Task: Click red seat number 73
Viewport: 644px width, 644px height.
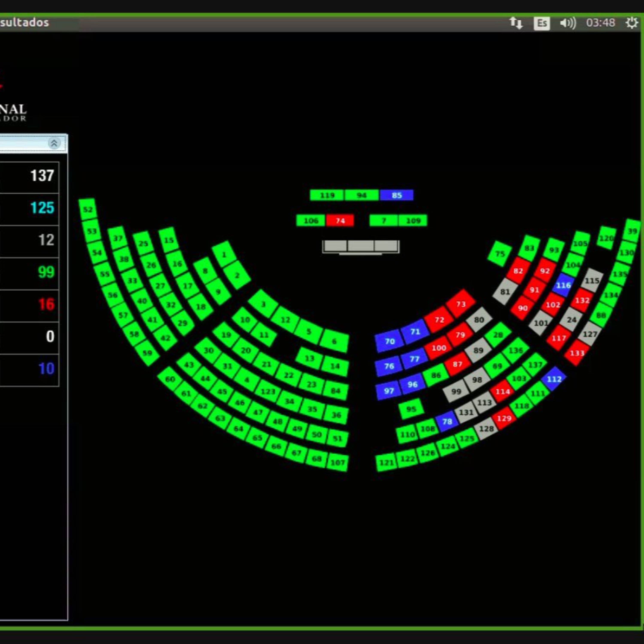Action: point(461,304)
